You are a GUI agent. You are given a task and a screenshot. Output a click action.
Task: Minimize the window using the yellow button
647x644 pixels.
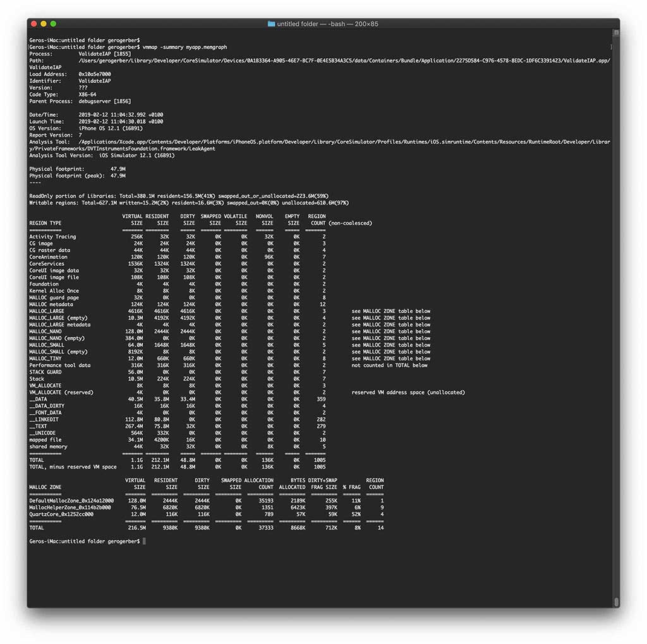[44, 23]
